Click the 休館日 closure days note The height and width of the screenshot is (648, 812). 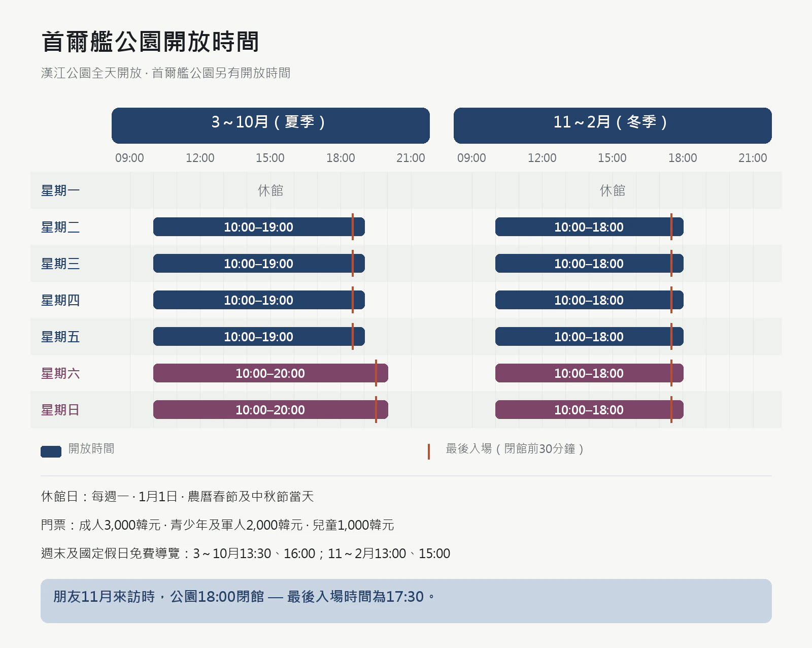(x=178, y=496)
